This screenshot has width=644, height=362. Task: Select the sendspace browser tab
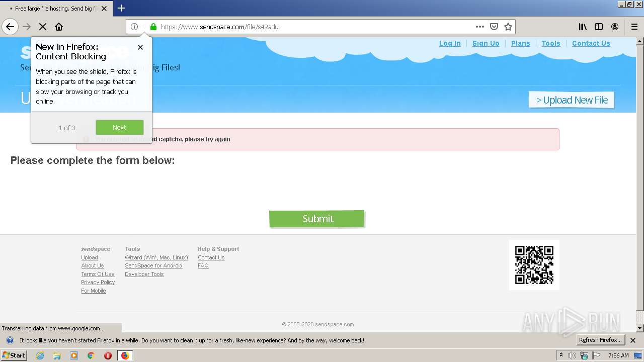coord(56,9)
